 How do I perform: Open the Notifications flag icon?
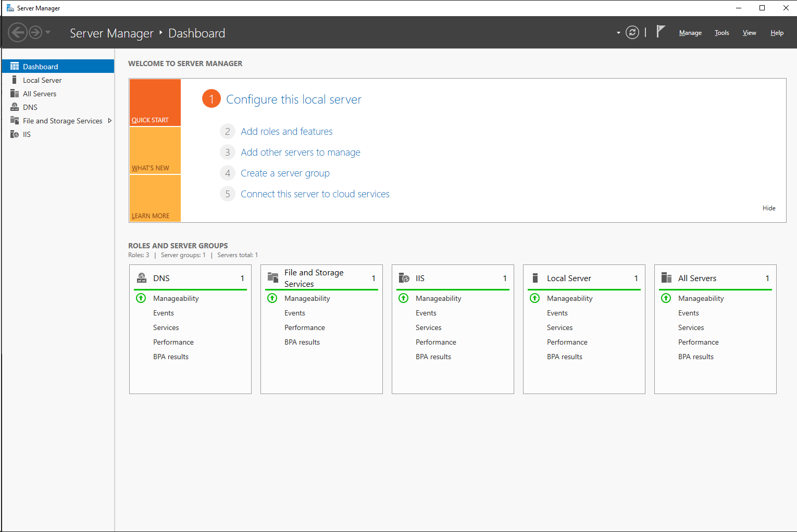point(661,32)
